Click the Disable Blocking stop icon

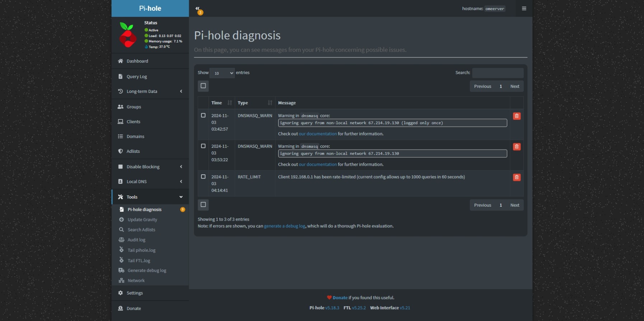121,166
